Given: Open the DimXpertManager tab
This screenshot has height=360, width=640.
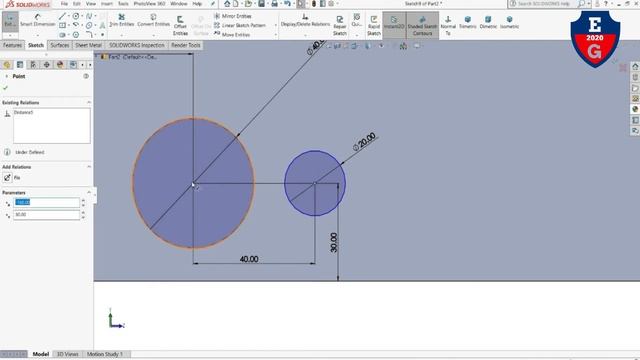Looking at the screenshot, I should (x=47, y=65).
